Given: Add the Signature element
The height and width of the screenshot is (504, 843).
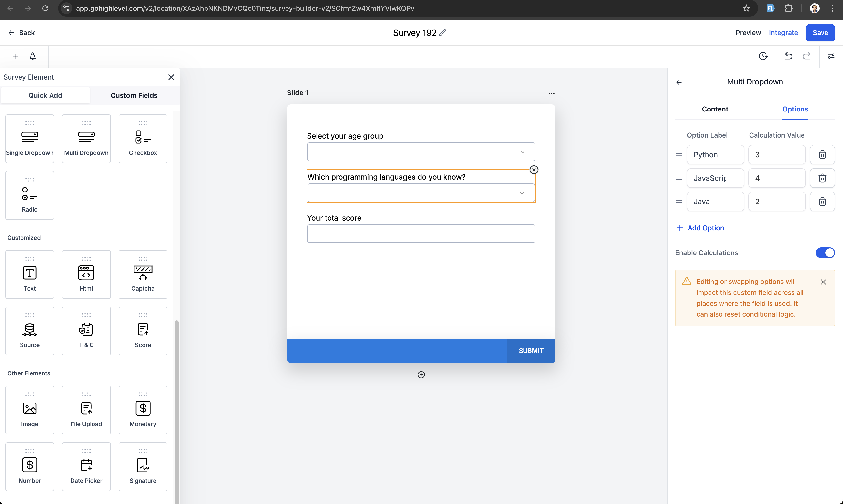Looking at the screenshot, I should pos(143,467).
